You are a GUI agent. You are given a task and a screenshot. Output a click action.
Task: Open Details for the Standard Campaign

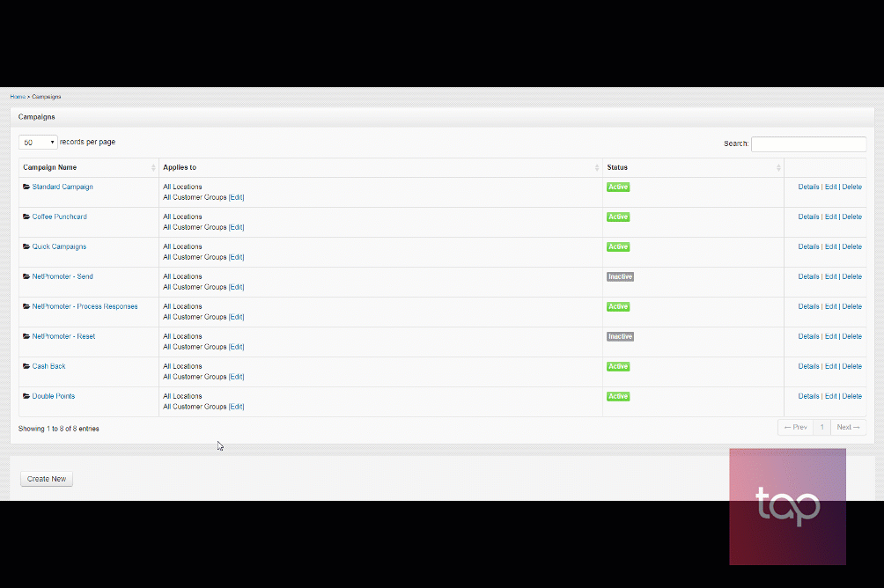pyautogui.click(x=808, y=187)
